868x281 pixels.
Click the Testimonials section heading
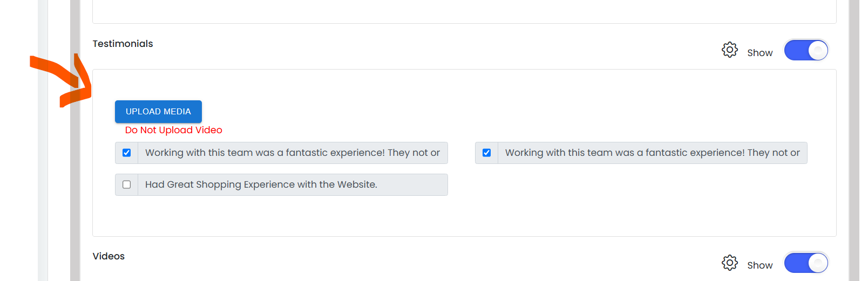coord(123,44)
